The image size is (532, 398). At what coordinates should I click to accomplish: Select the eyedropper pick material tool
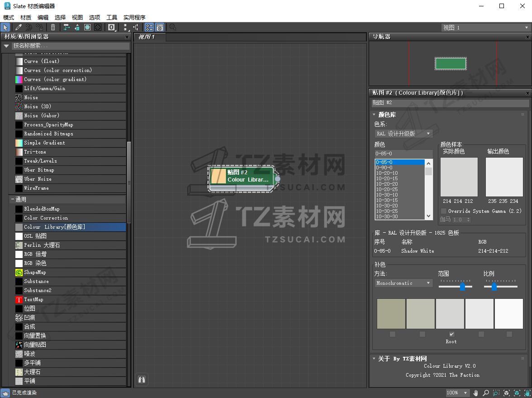[x=19, y=27]
